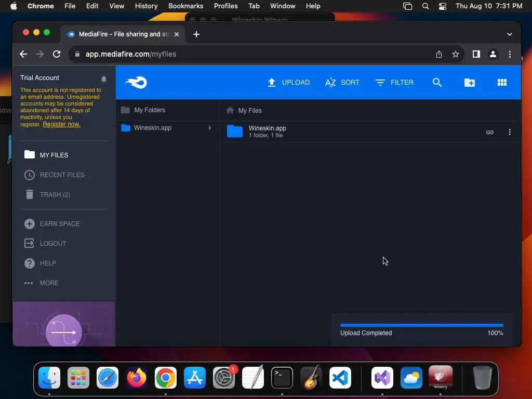Open the UPLOAD button
The image size is (532, 399).
(x=288, y=83)
